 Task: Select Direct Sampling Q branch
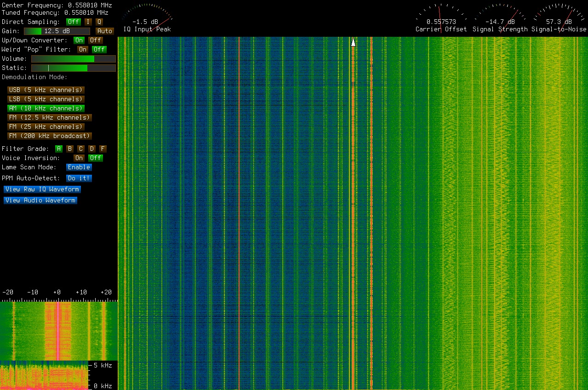tap(99, 22)
